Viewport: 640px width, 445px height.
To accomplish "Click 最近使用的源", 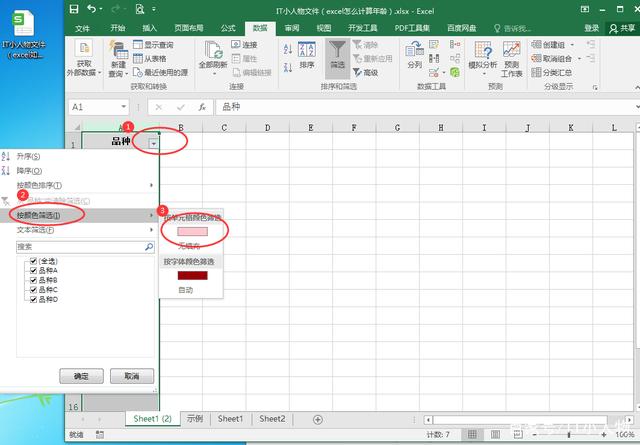I will (x=160, y=72).
